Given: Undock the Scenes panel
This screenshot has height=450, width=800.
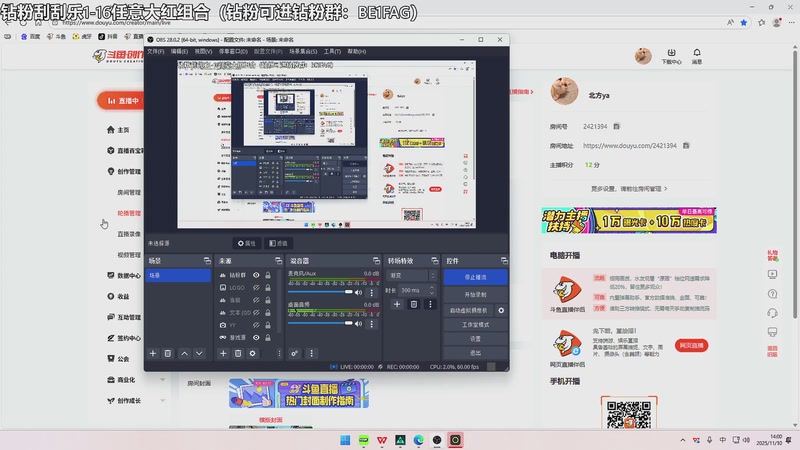Looking at the screenshot, I should 207,261.
